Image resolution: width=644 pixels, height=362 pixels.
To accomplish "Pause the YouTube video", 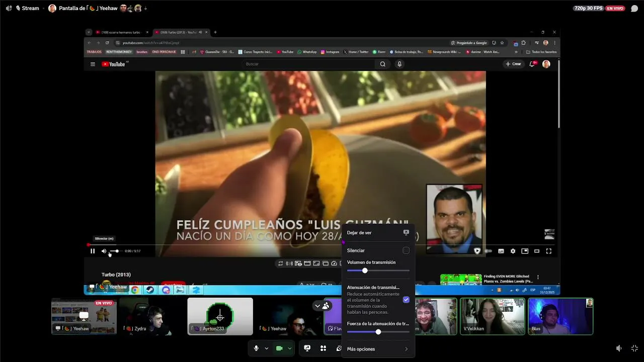I will pyautogui.click(x=93, y=251).
